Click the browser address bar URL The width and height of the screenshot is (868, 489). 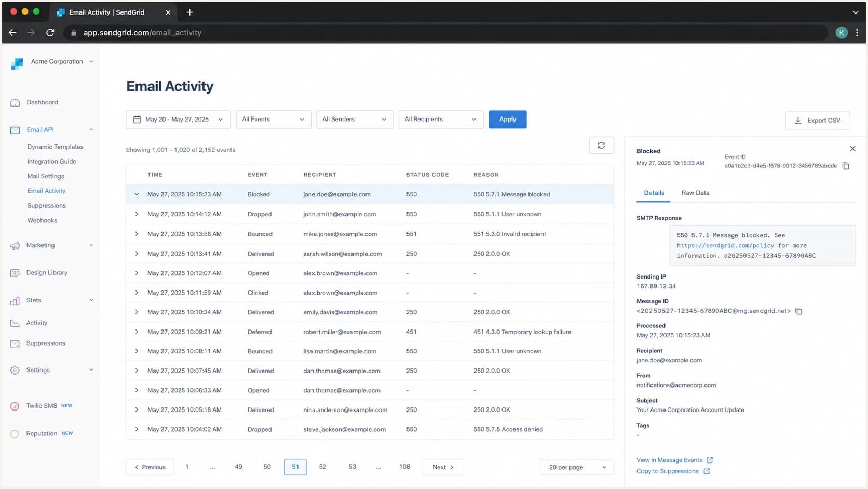pyautogui.click(x=142, y=33)
